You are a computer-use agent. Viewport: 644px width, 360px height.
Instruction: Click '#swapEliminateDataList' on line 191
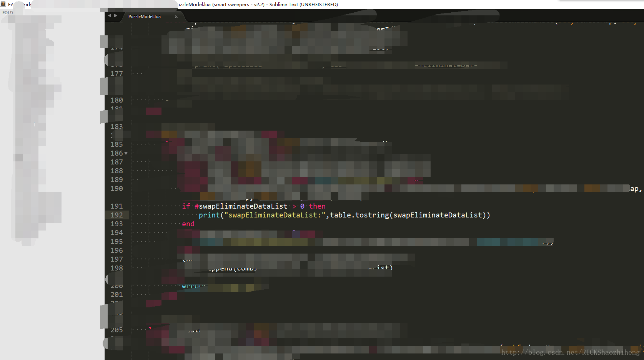pos(241,206)
